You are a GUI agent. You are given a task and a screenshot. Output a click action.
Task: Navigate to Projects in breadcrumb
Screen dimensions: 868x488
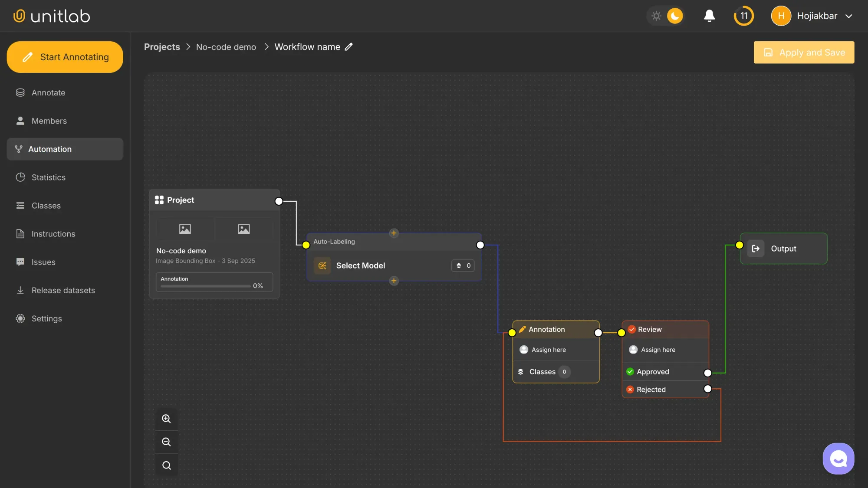(x=161, y=47)
